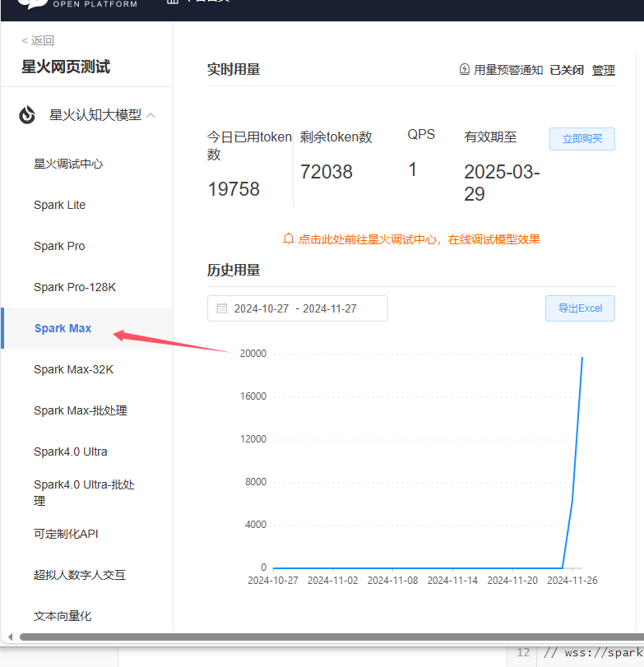Click the 2024-11-26 axis label on chart
The image size is (644, 667).
coord(572,580)
